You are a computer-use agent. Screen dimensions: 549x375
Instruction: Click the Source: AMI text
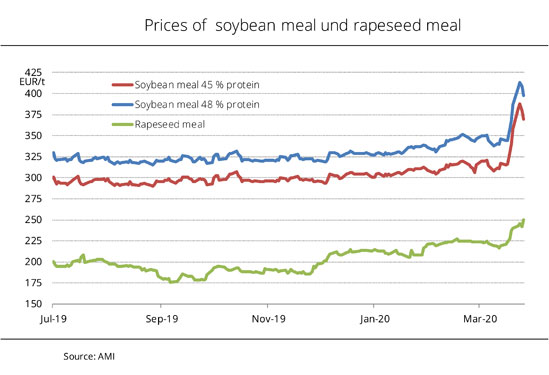(x=89, y=356)
